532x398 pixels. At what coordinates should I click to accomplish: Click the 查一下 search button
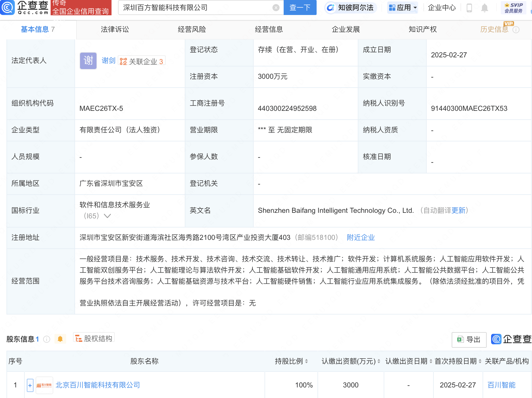click(x=300, y=8)
